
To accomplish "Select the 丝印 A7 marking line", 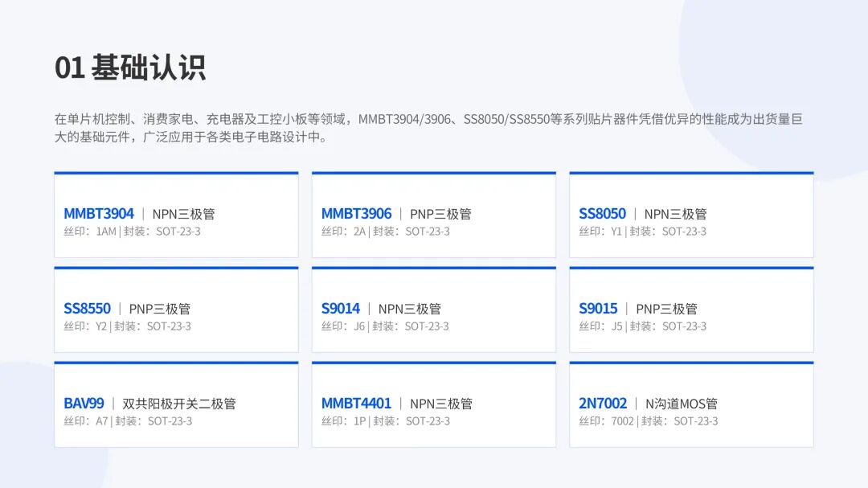I will tap(128, 421).
